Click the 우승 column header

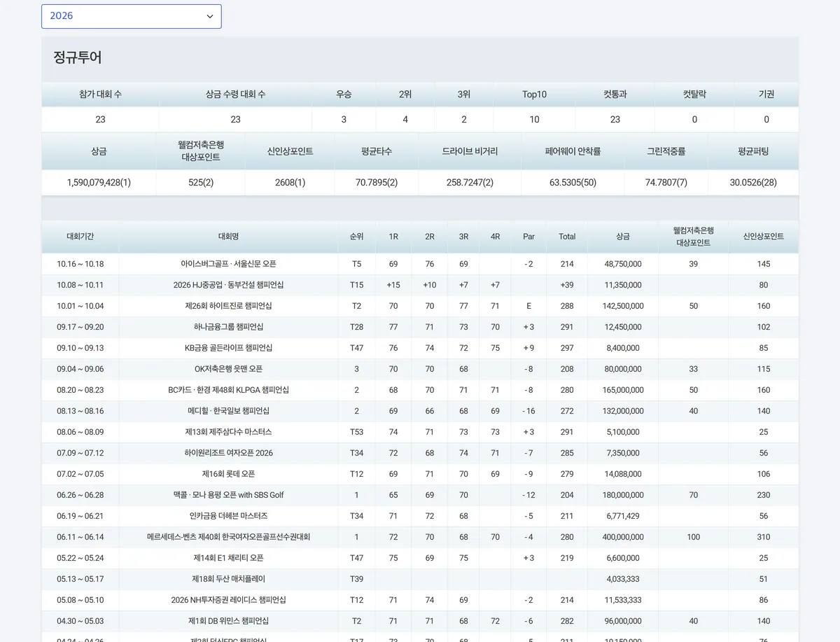click(x=344, y=95)
